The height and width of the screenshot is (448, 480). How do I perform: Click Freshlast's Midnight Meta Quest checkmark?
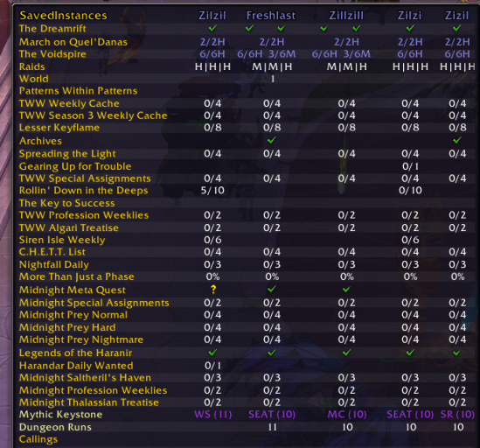point(272,289)
